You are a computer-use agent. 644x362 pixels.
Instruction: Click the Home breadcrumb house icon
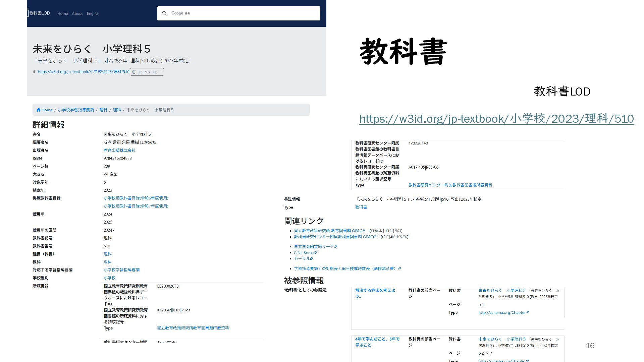39,110
